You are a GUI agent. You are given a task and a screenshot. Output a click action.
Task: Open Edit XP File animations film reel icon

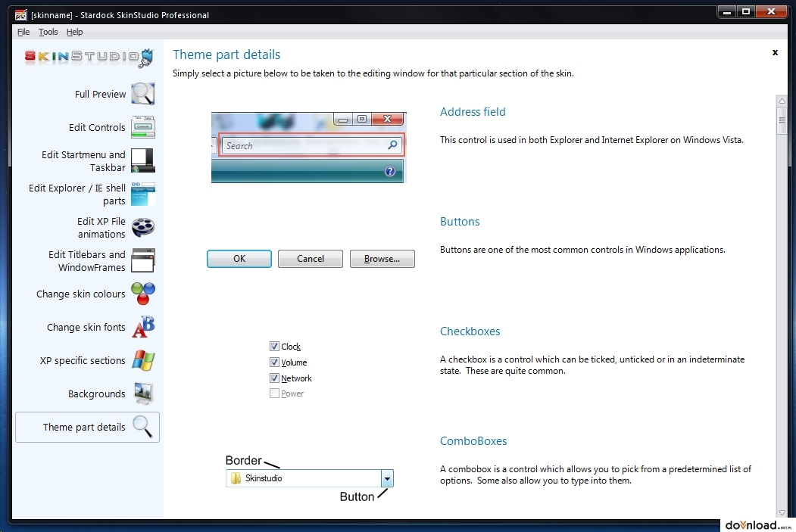pyautogui.click(x=143, y=227)
